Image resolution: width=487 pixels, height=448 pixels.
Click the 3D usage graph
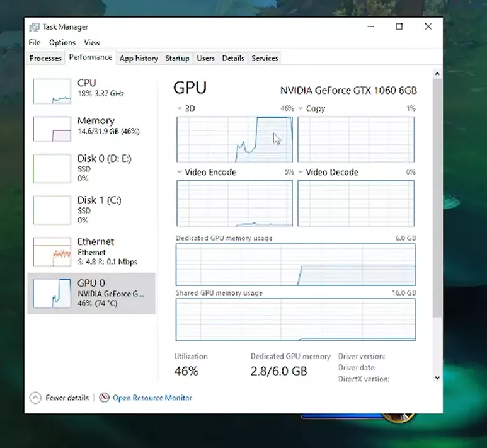234,139
